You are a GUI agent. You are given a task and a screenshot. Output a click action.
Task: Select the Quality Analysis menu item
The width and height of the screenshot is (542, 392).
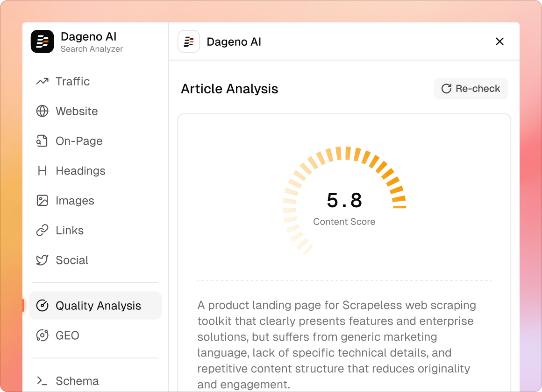(x=98, y=306)
